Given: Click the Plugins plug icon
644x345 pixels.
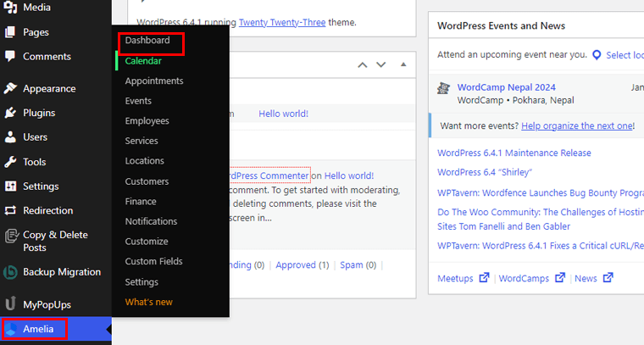Looking at the screenshot, I should [x=10, y=113].
